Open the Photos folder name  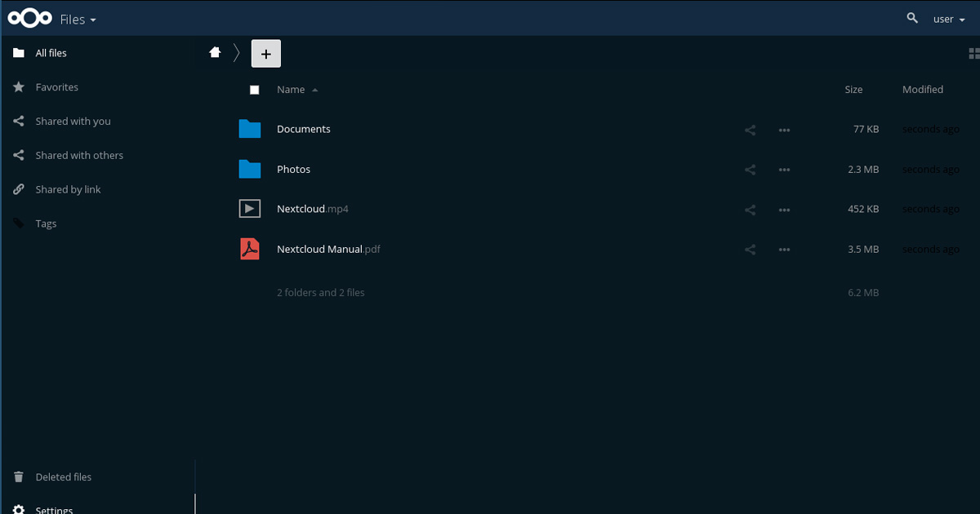(294, 169)
